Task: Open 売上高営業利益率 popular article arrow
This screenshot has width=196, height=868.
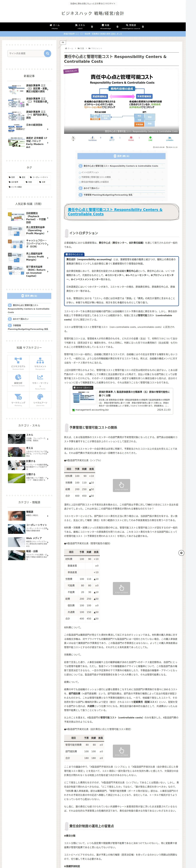Action: pyautogui.click(x=48, y=231)
